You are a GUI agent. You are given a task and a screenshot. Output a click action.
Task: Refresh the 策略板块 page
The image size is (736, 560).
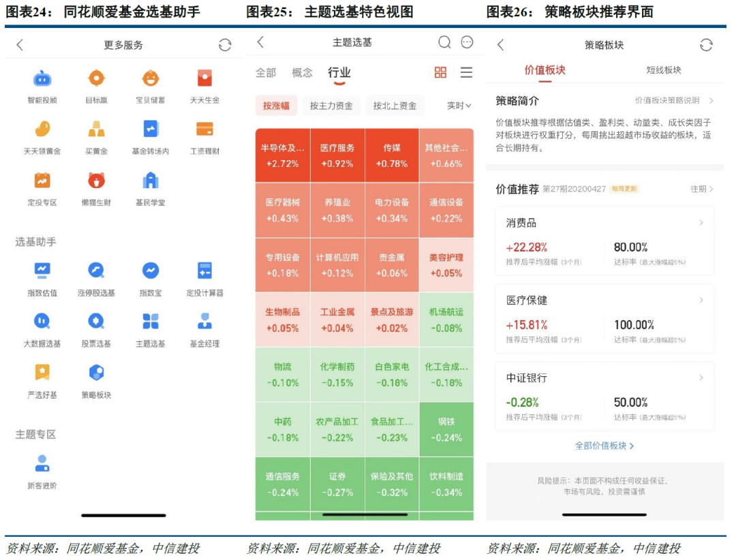pos(706,45)
